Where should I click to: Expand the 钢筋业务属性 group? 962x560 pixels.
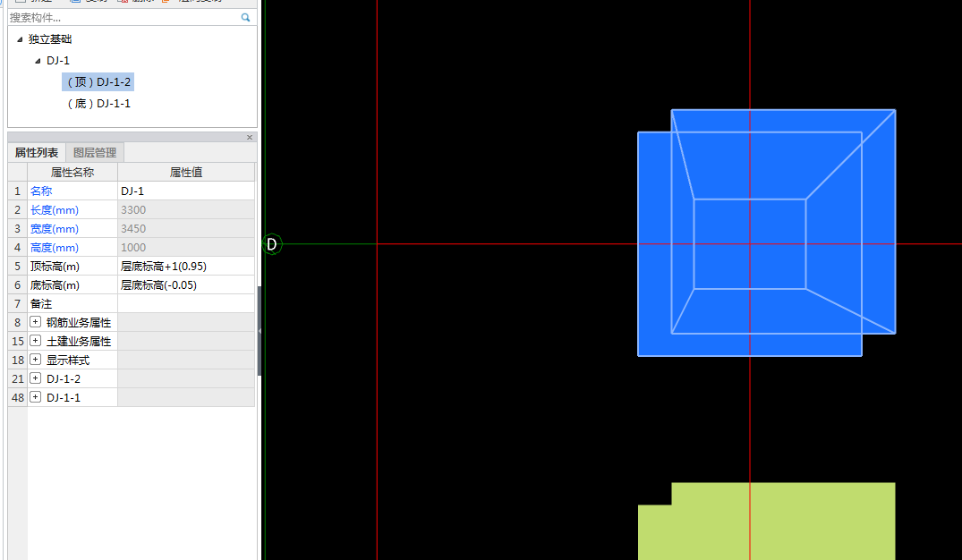tap(36, 322)
